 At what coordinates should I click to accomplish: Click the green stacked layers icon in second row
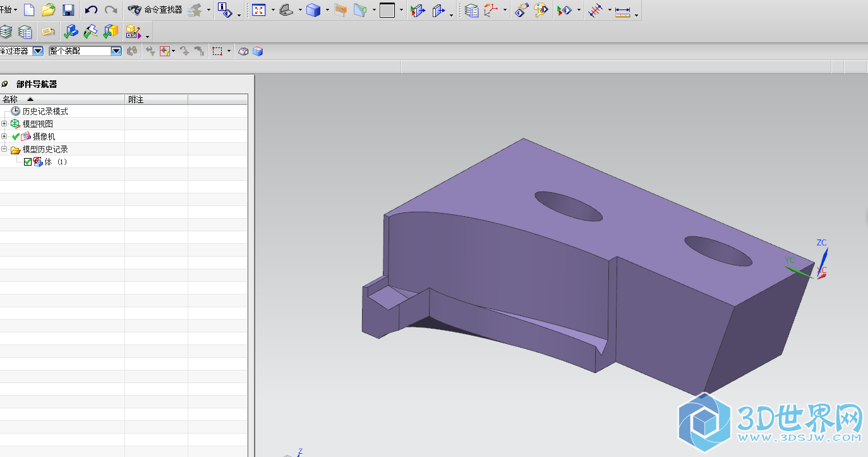(x=6, y=31)
